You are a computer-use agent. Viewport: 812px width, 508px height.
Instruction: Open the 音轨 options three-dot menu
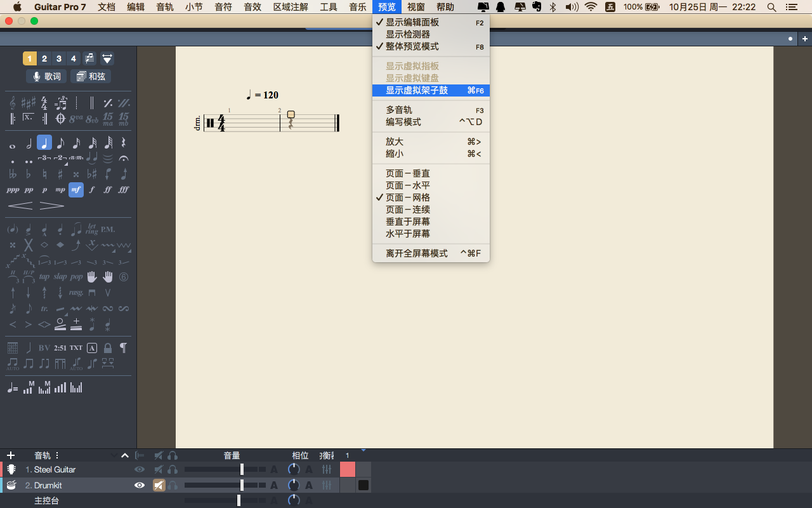(57, 455)
